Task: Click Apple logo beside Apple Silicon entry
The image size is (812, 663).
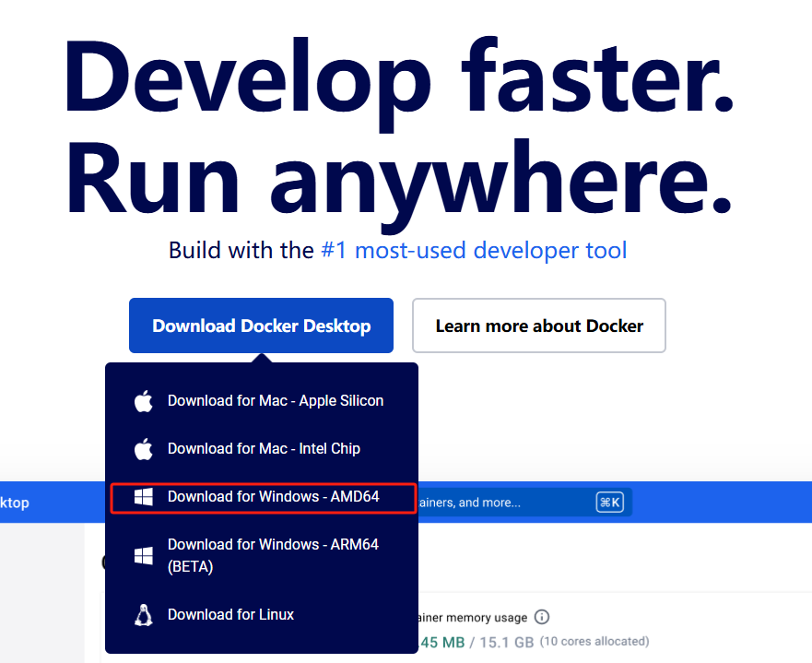Action: pyautogui.click(x=144, y=401)
